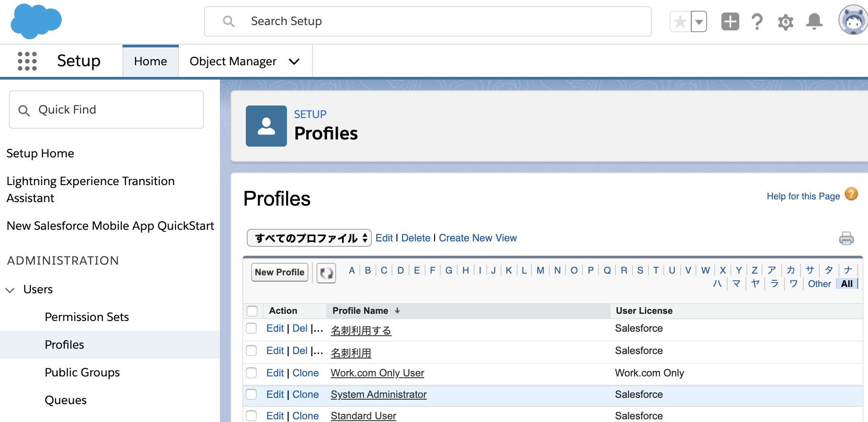
Task: Open the Create New View link
Action: [477, 238]
